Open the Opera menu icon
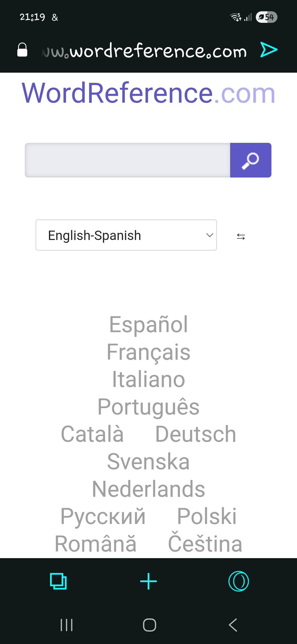Image resolution: width=297 pixels, height=644 pixels. pyautogui.click(x=239, y=581)
